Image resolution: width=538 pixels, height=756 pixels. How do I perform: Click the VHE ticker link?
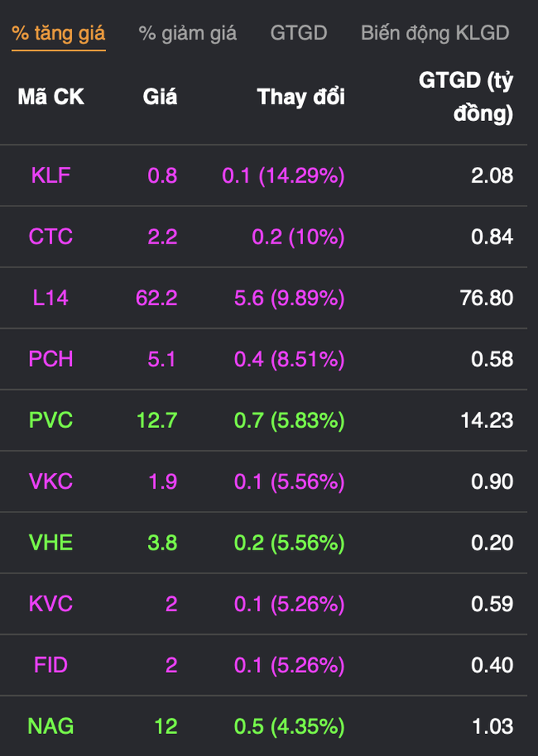(51, 542)
